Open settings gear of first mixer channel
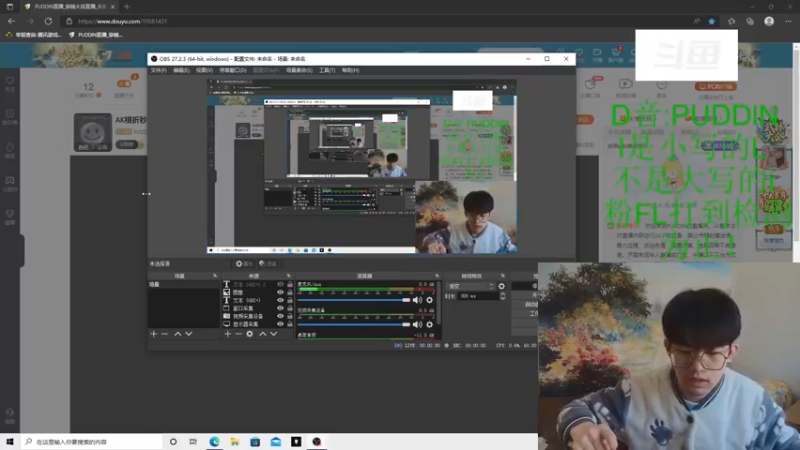 430,300
